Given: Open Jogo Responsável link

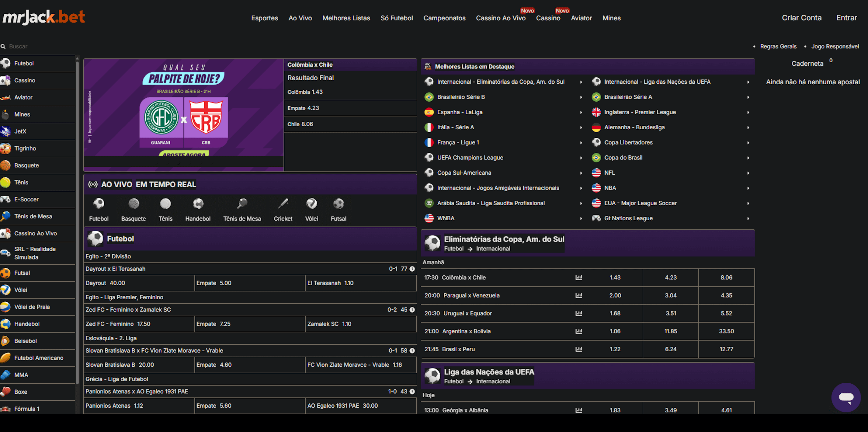Looking at the screenshot, I should tap(835, 47).
